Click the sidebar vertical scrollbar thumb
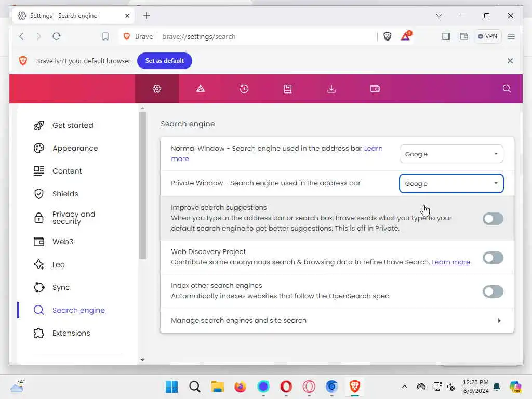This screenshot has width=532, height=399. pyautogui.click(x=142, y=185)
